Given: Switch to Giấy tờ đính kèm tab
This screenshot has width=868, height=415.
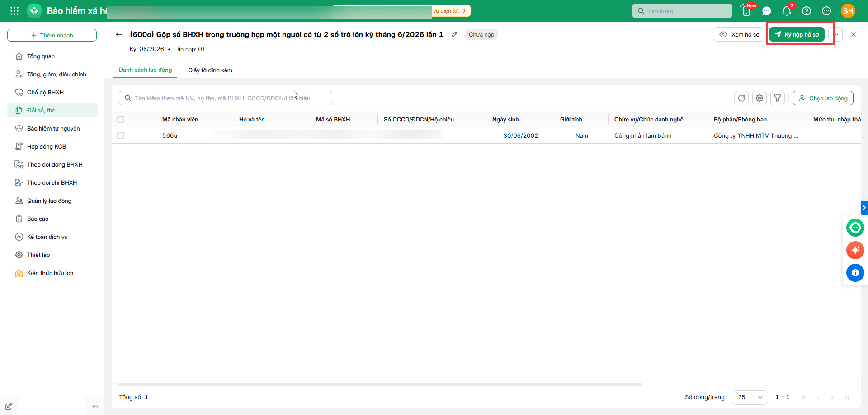Looking at the screenshot, I should (210, 70).
